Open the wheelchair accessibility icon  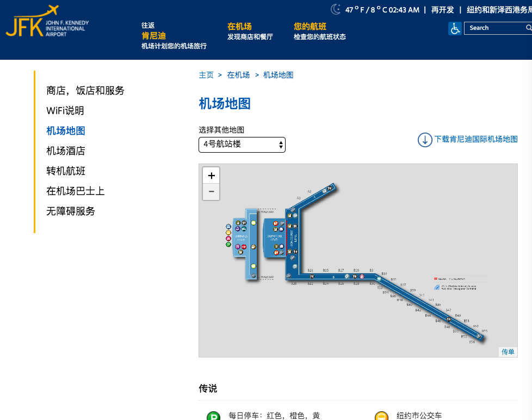[455, 28]
